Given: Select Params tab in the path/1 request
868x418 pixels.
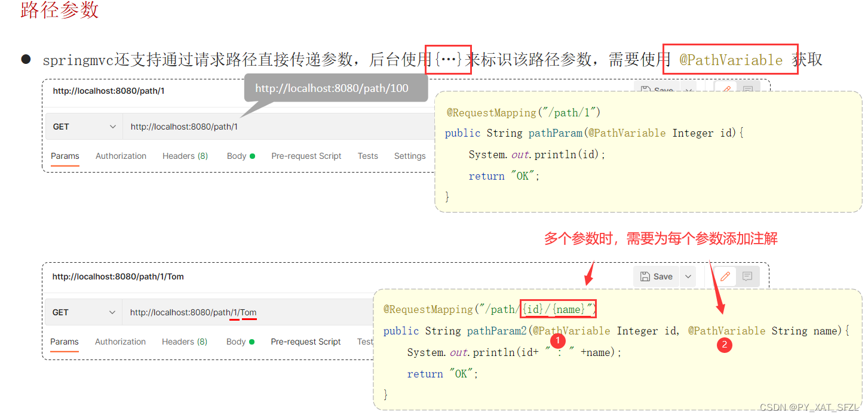Looking at the screenshot, I should (65, 156).
